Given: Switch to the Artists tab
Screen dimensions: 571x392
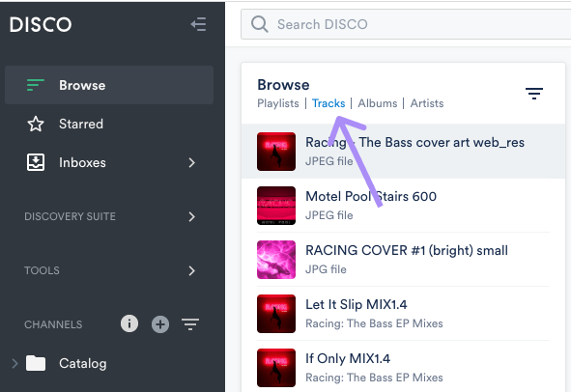Looking at the screenshot, I should [x=427, y=103].
